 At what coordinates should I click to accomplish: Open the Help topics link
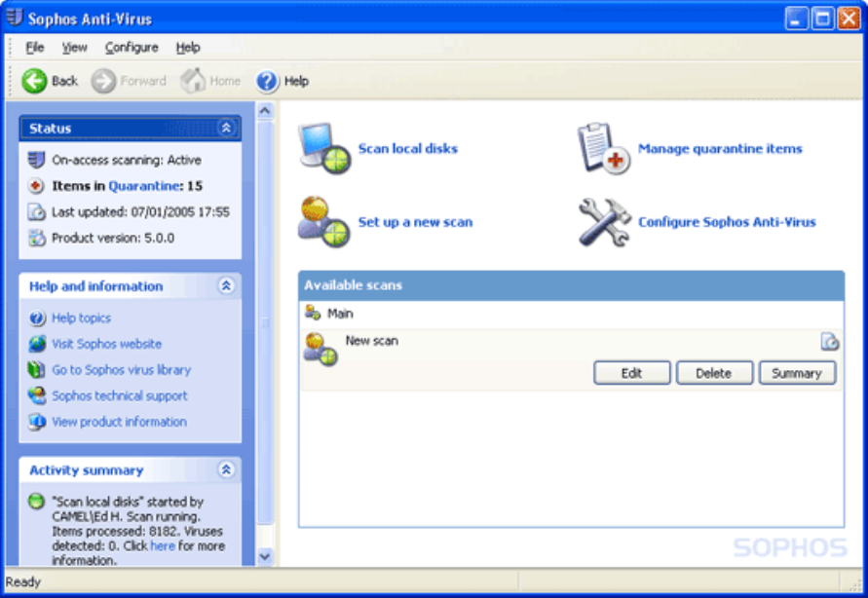point(82,318)
